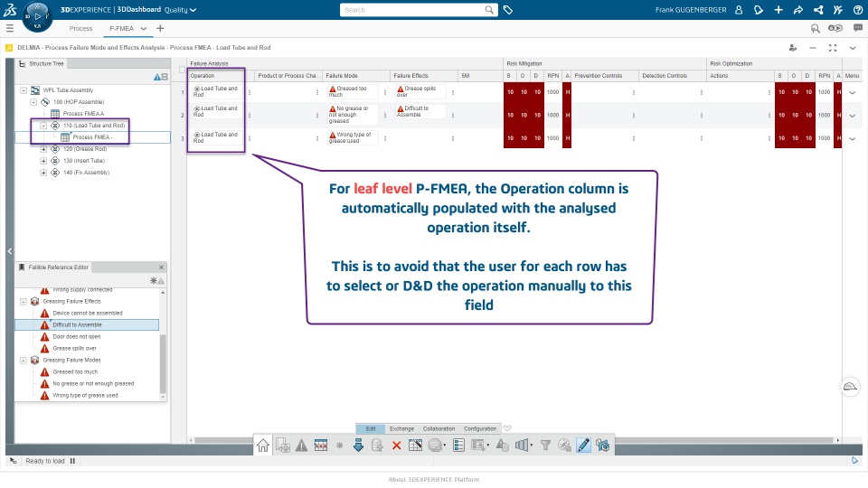Click the last cube gear icon in action bar
Screen dimensions: 868x488
603,446
